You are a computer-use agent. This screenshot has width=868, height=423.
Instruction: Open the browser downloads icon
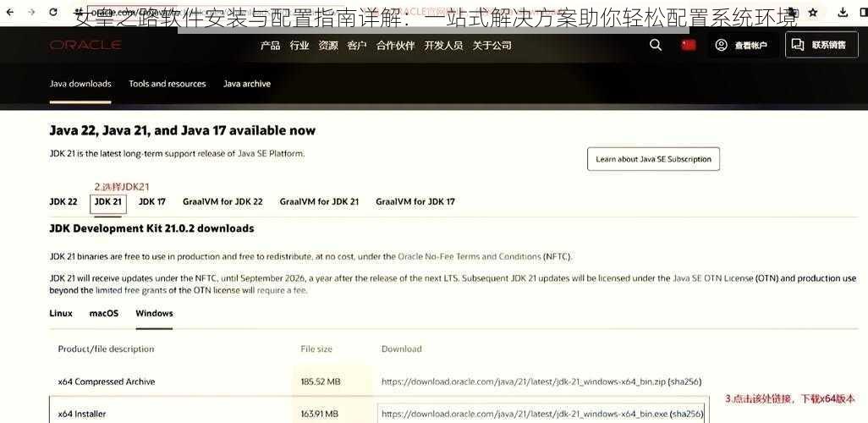(x=843, y=12)
